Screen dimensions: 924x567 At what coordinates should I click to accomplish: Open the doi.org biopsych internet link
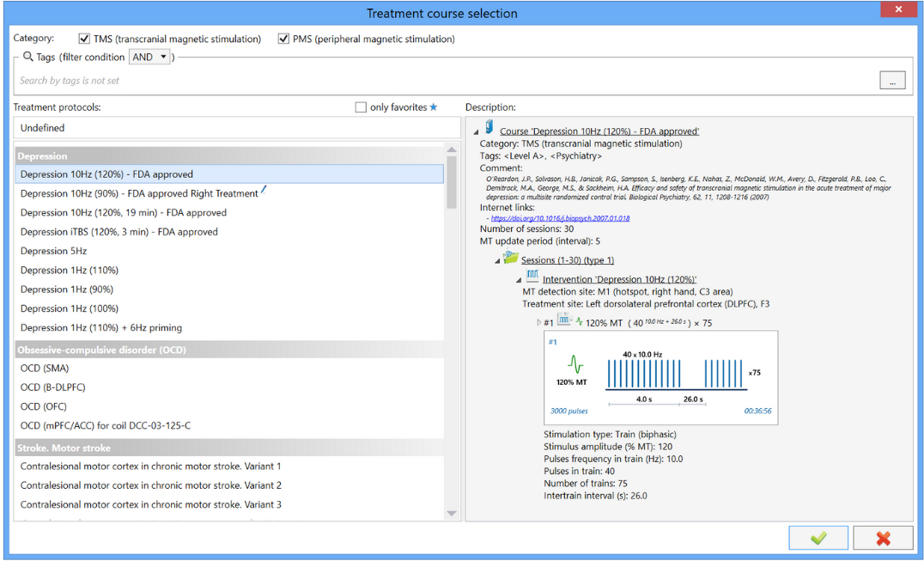[x=560, y=218]
